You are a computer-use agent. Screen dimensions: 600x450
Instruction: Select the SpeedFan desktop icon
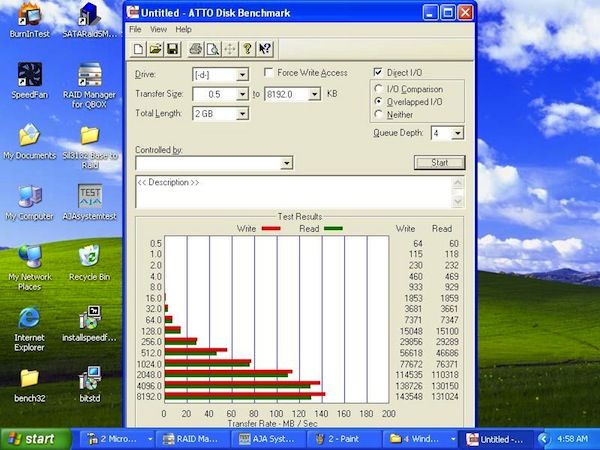pyautogui.click(x=29, y=80)
